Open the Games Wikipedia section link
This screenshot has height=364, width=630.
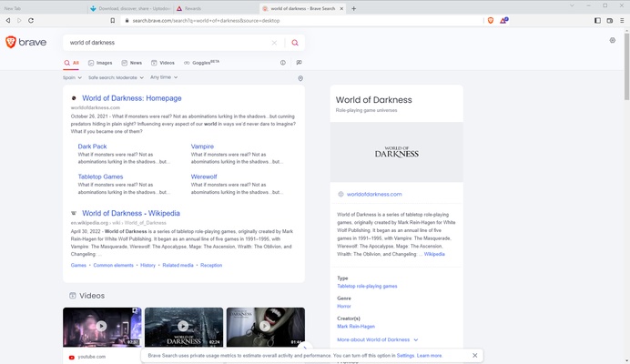tap(78, 265)
